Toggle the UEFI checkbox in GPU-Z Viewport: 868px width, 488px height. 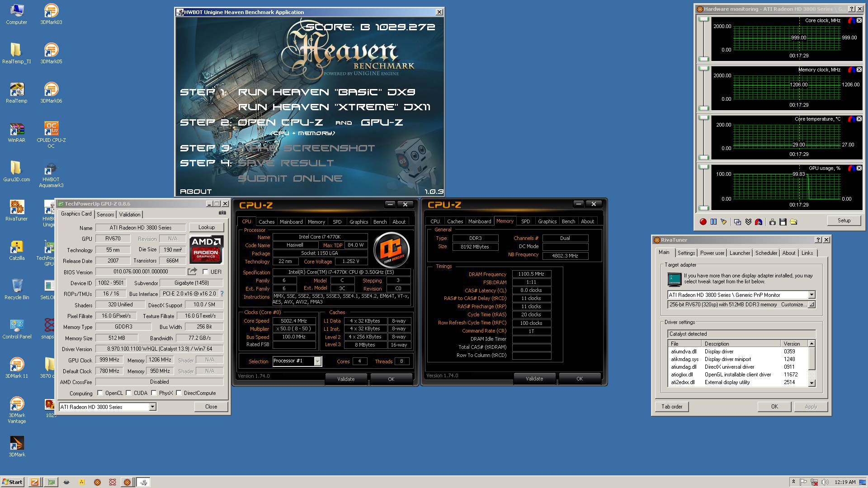[205, 272]
